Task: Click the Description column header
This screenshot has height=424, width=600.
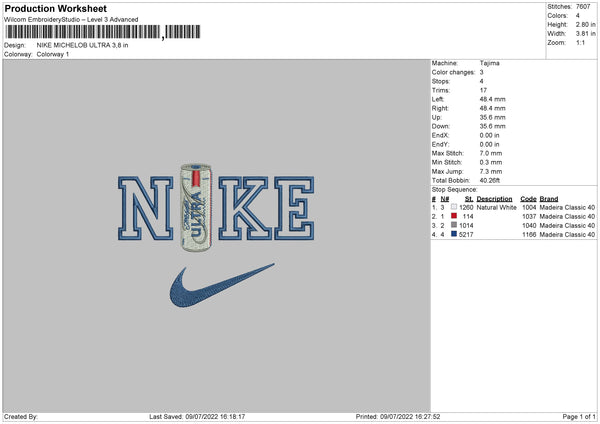Action: tap(494, 199)
